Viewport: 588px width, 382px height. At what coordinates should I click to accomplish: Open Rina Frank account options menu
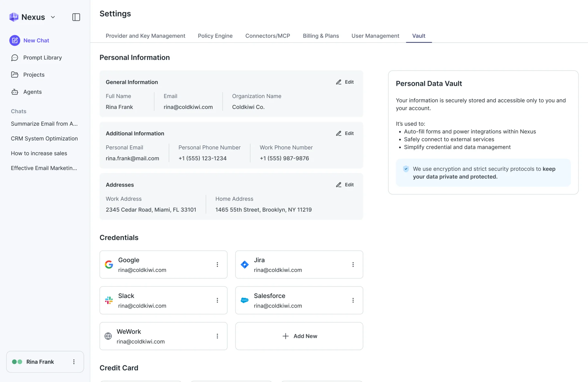point(74,362)
